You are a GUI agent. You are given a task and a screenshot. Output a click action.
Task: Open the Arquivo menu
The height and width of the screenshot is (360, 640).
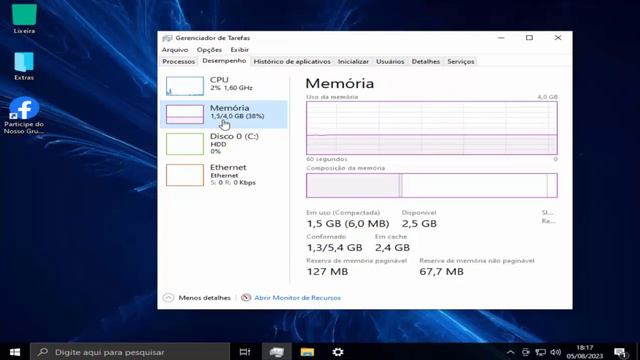click(175, 50)
